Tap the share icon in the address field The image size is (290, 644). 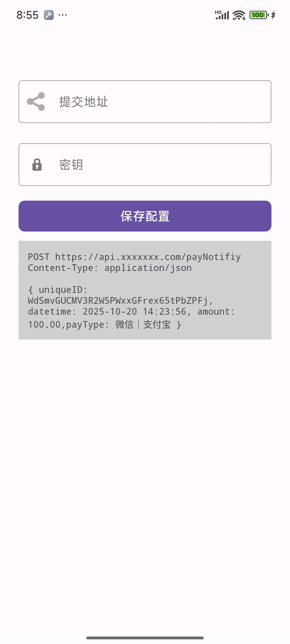[x=36, y=101]
